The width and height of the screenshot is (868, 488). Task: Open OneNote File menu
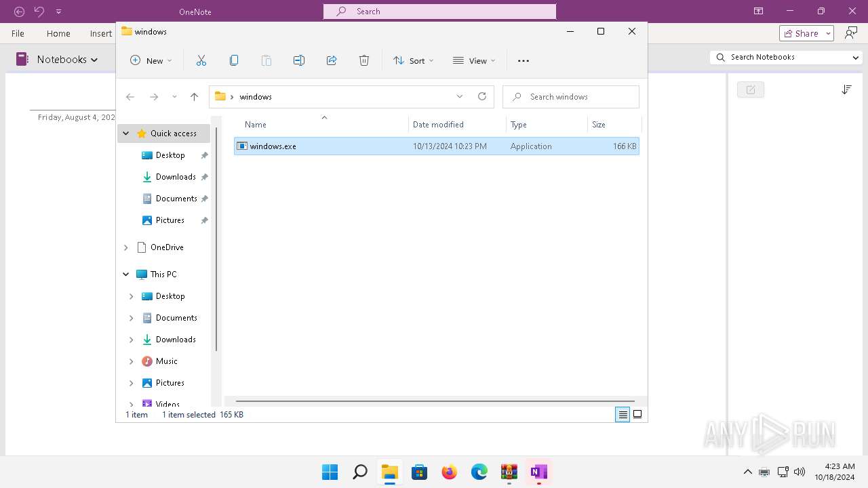[x=18, y=33]
